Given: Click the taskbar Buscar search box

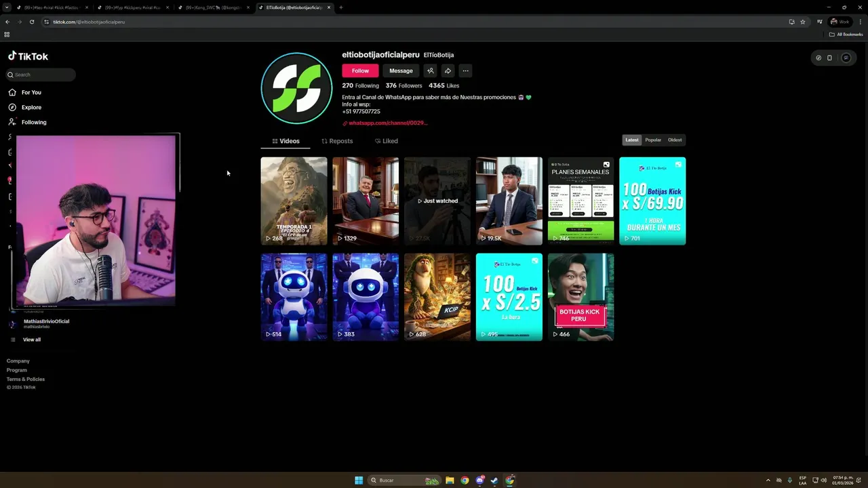Looking at the screenshot, I should [405, 481].
